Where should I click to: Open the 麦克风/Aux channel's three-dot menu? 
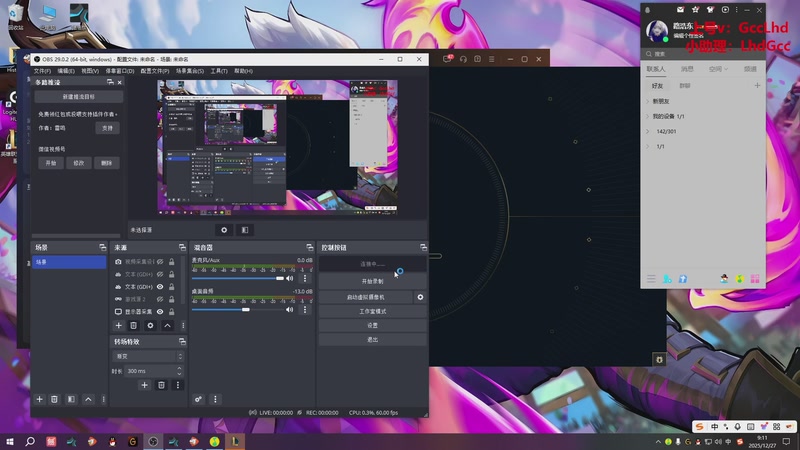pos(305,279)
